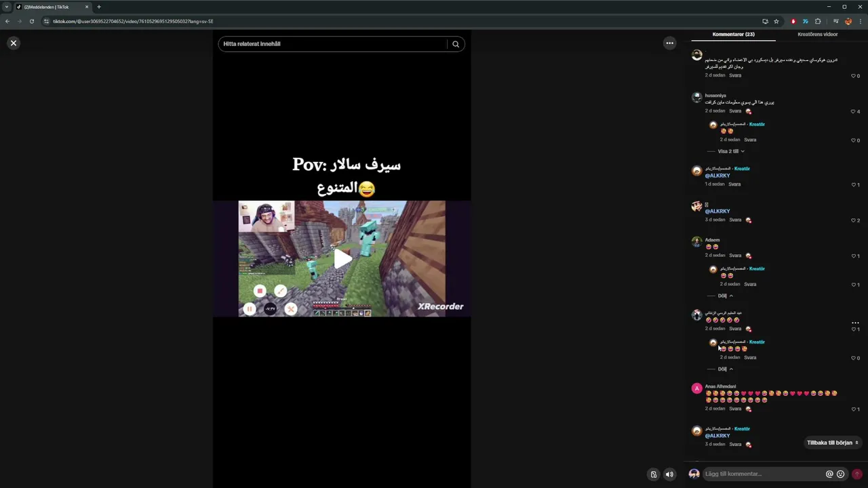Open the red browser extension icon
Image resolution: width=868 pixels, height=488 pixels.
click(x=793, y=21)
